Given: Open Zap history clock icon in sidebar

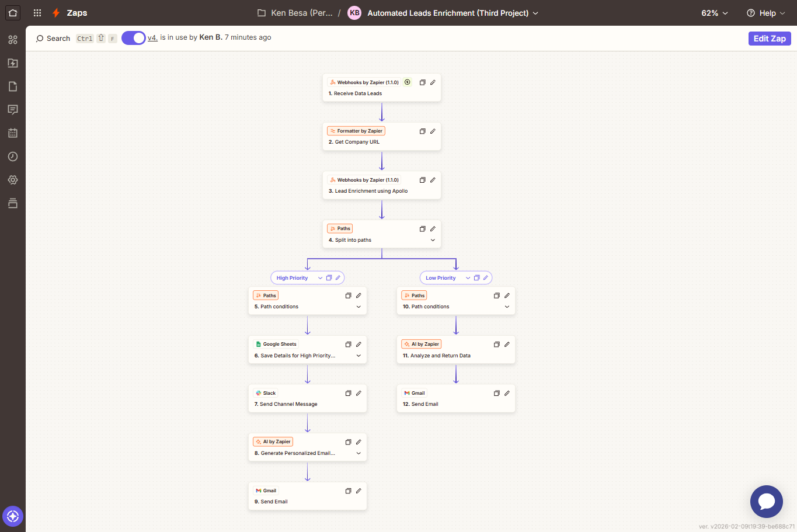Looking at the screenshot, I should point(13,157).
